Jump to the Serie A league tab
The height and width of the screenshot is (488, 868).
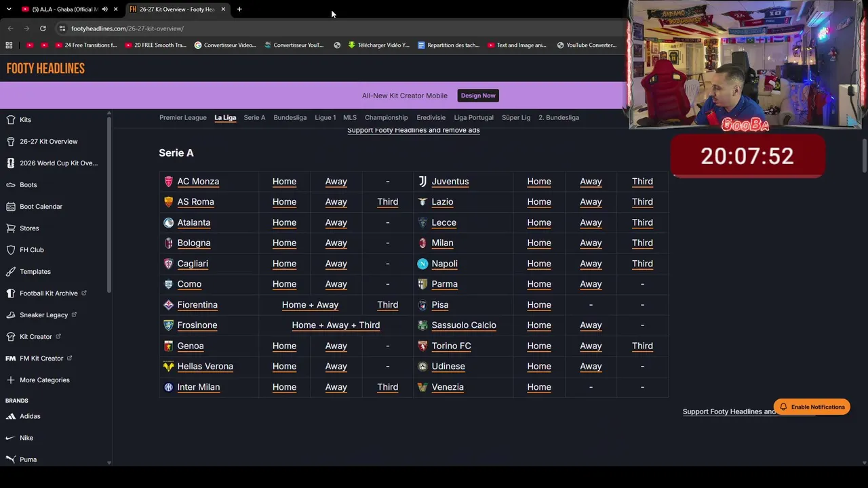pyautogui.click(x=254, y=118)
